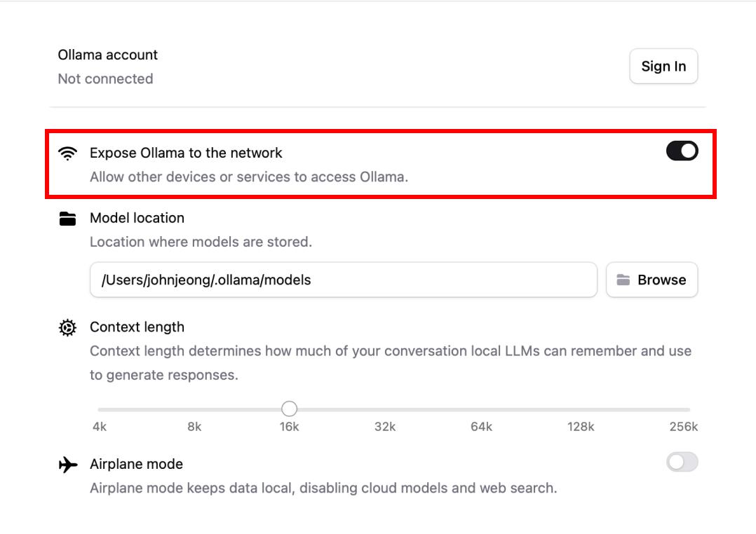Click the Expose Ollama to the network label
The image size is (756, 534).
click(186, 153)
